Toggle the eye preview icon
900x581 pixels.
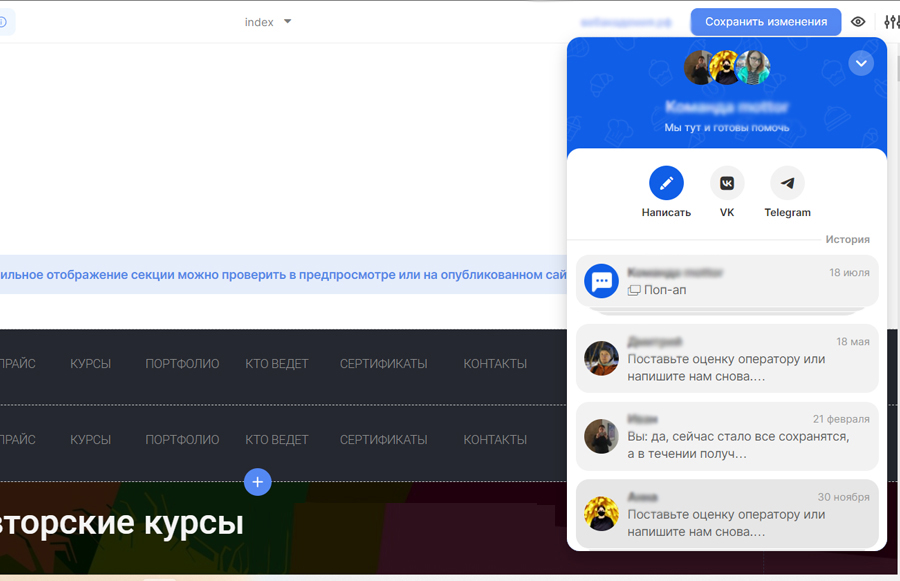click(858, 22)
